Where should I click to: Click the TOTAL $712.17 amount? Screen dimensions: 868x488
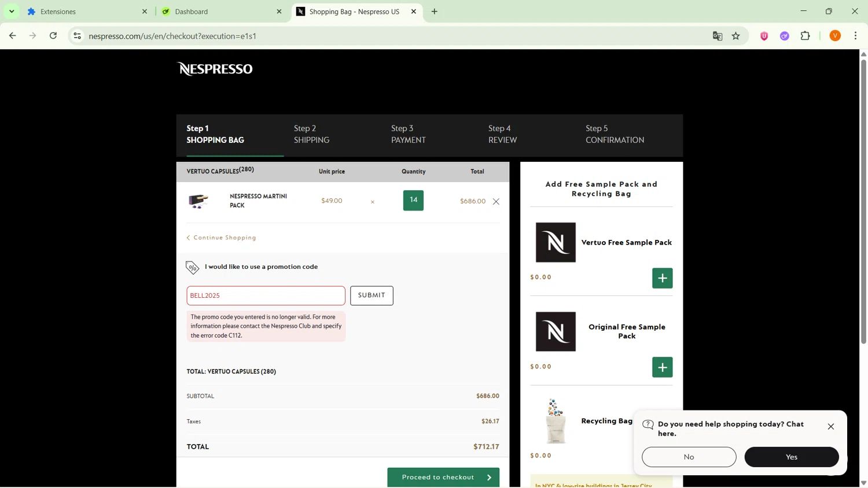pyautogui.click(x=486, y=447)
